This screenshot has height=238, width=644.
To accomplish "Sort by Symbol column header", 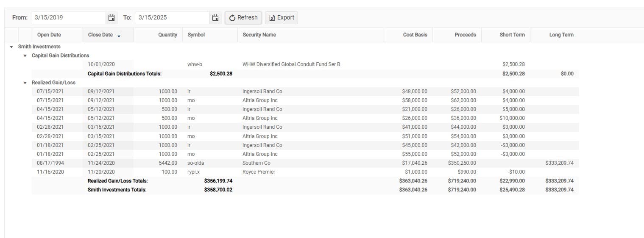I will tap(210, 35).
